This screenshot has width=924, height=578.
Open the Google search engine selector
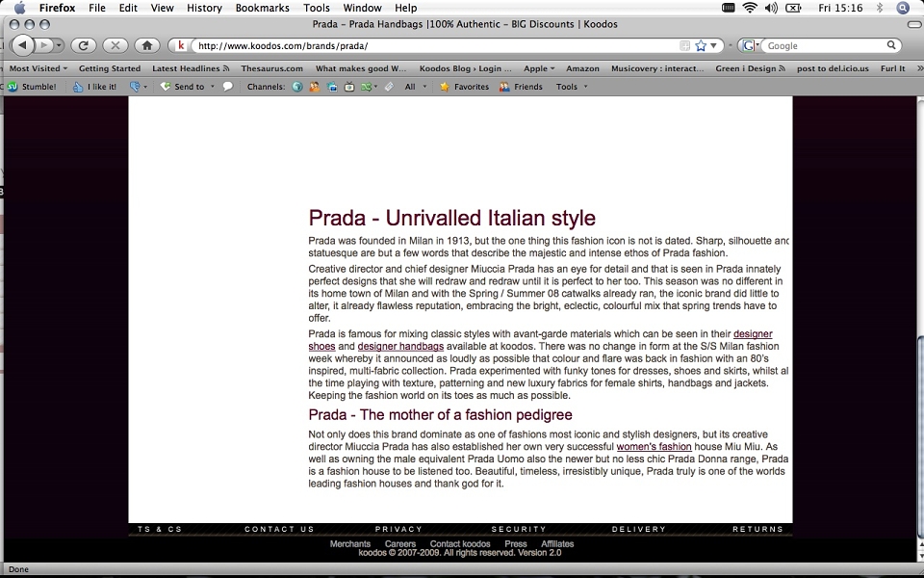(x=750, y=45)
